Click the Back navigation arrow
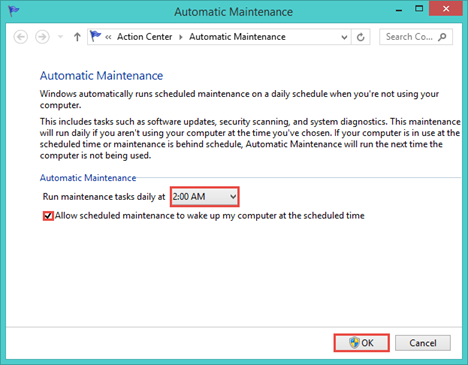Image resolution: width=468 pixels, height=365 pixels. [21, 37]
